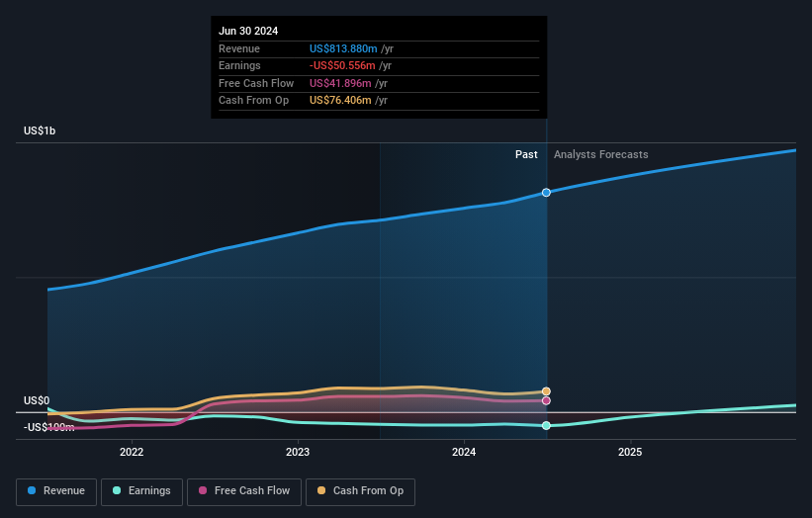Screen dimensions: 812x518
Task: Click the -US$100m y-axis label
Action: [x=49, y=427]
